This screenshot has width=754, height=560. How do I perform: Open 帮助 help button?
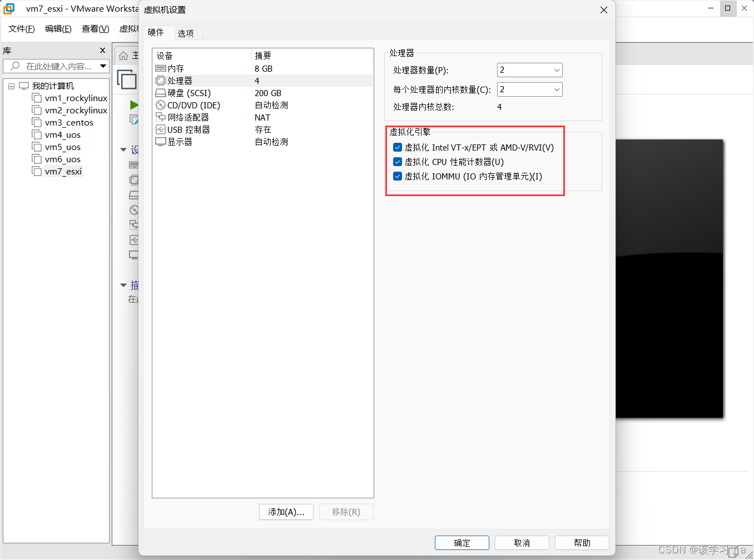(582, 543)
